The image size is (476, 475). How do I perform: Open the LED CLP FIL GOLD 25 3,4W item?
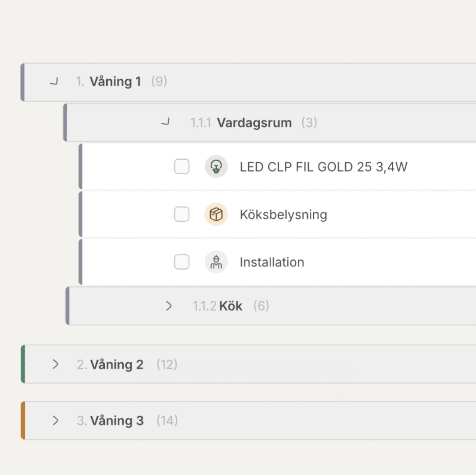[x=323, y=167]
